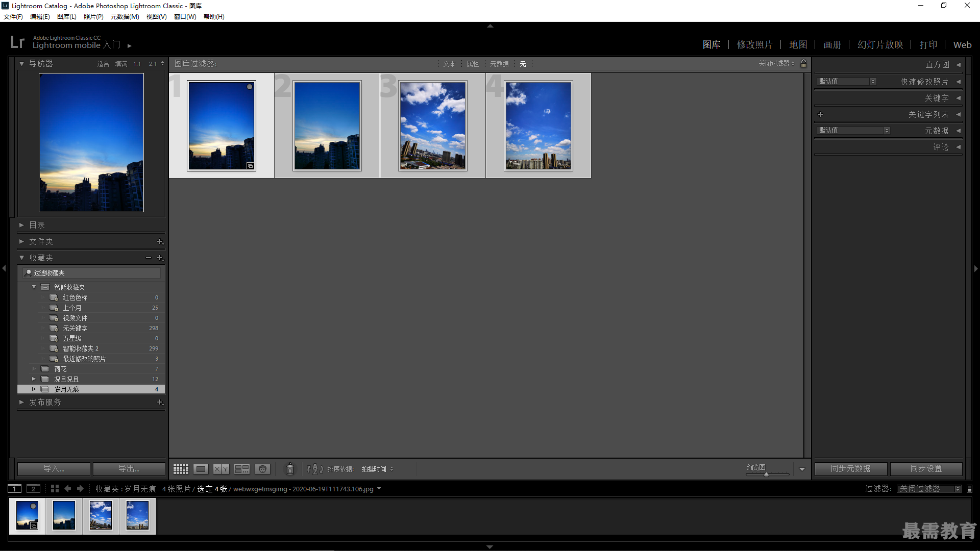Viewport: 980px width, 551px height.
Task: Collapse Smart Collections tree group
Action: point(34,287)
